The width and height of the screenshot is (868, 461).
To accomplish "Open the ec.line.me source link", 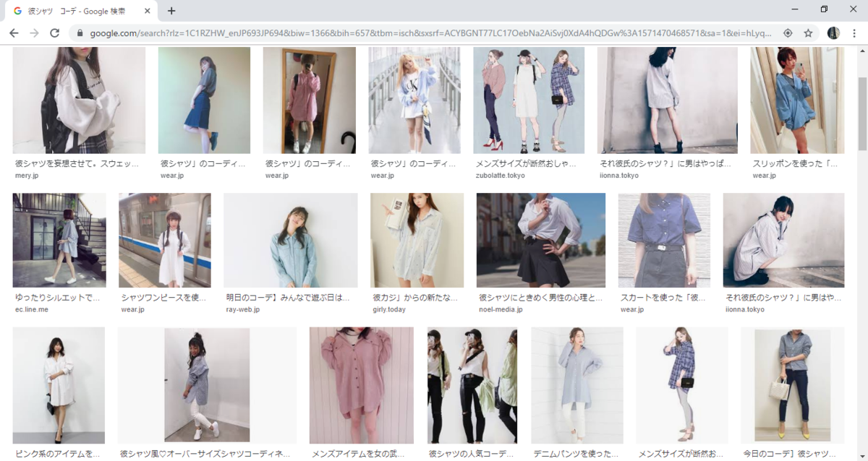I will point(31,309).
